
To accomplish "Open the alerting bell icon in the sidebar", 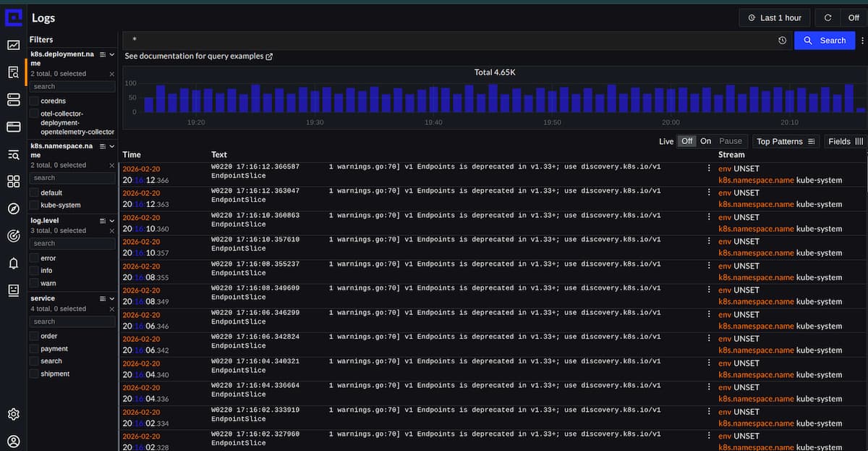I will pyautogui.click(x=13, y=263).
